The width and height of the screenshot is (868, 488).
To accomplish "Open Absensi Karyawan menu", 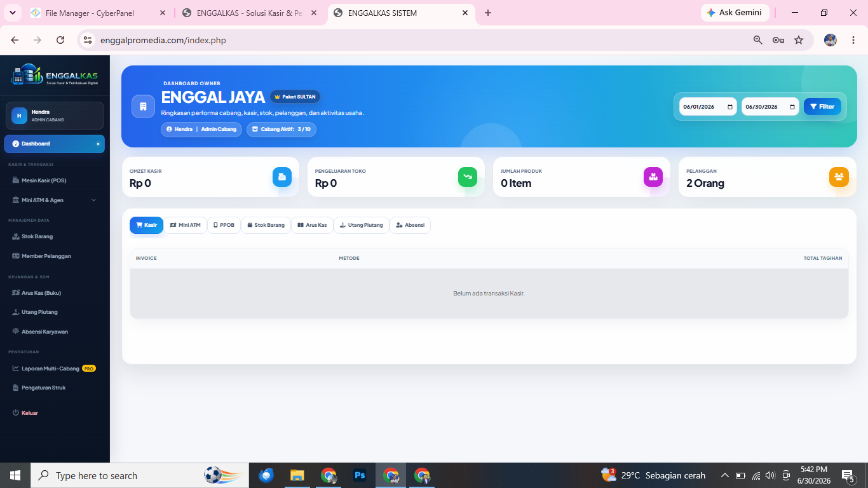I will (55, 332).
